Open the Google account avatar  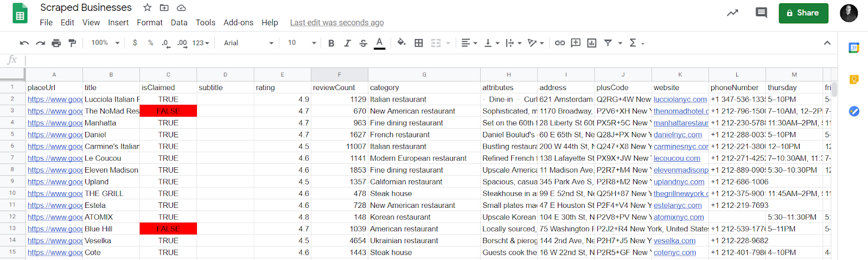(x=849, y=13)
